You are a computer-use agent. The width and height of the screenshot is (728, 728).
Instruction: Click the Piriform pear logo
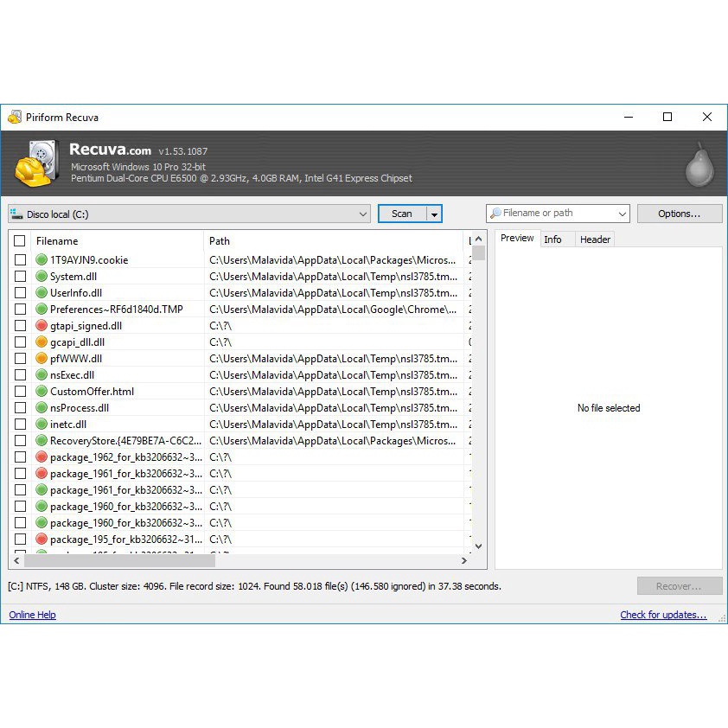pyautogui.click(x=699, y=164)
